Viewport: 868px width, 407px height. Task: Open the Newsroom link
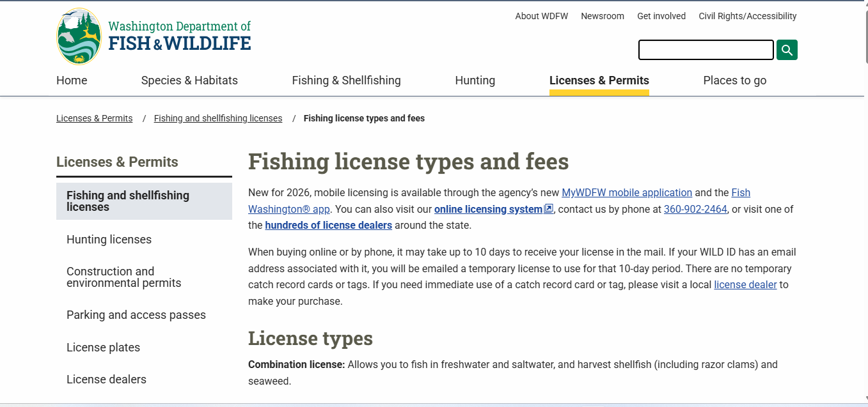click(x=603, y=16)
